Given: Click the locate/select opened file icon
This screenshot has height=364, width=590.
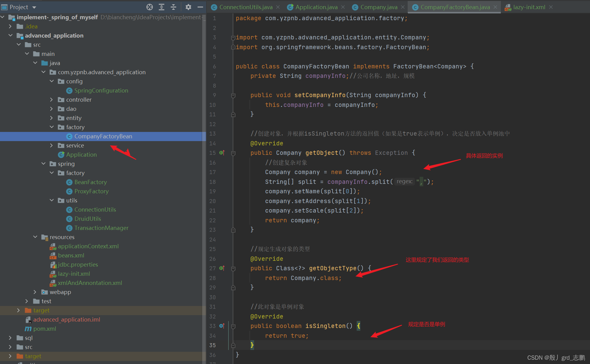Looking at the screenshot, I should (x=149, y=7).
